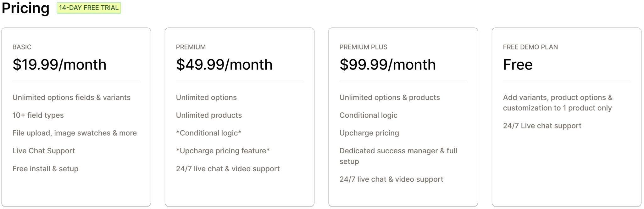Click 'Free install & setup' in Basic
This screenshot has width=644, height=209.
pyautogui.click(x=45, y=169)
